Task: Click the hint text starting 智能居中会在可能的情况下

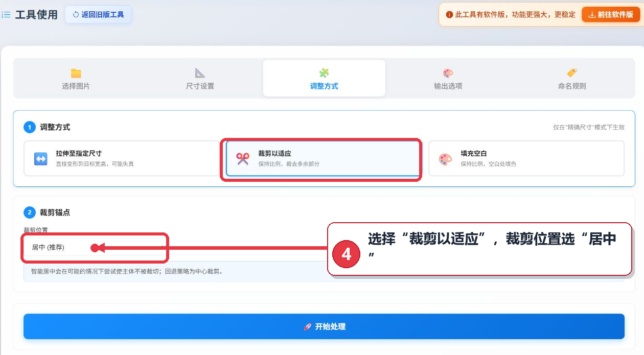Action: tap(127, 271)
